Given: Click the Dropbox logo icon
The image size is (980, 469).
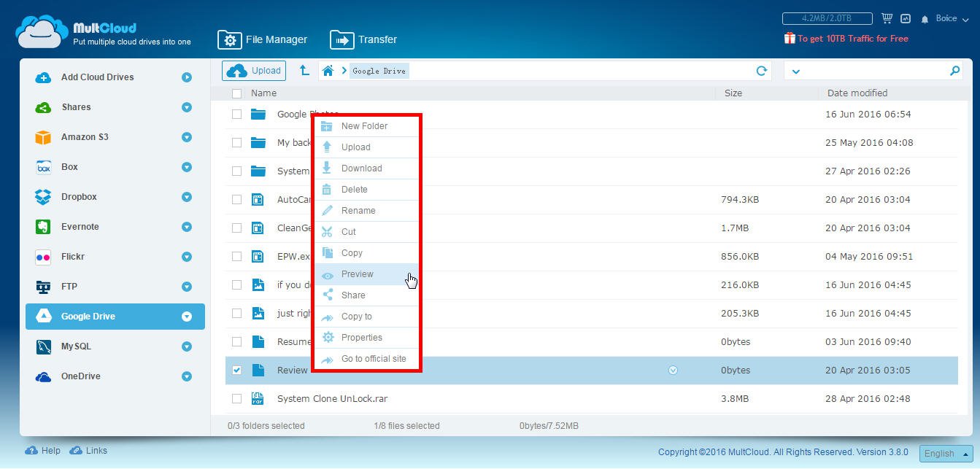Looking at the screenshot, I should click(x=43, y=197).
